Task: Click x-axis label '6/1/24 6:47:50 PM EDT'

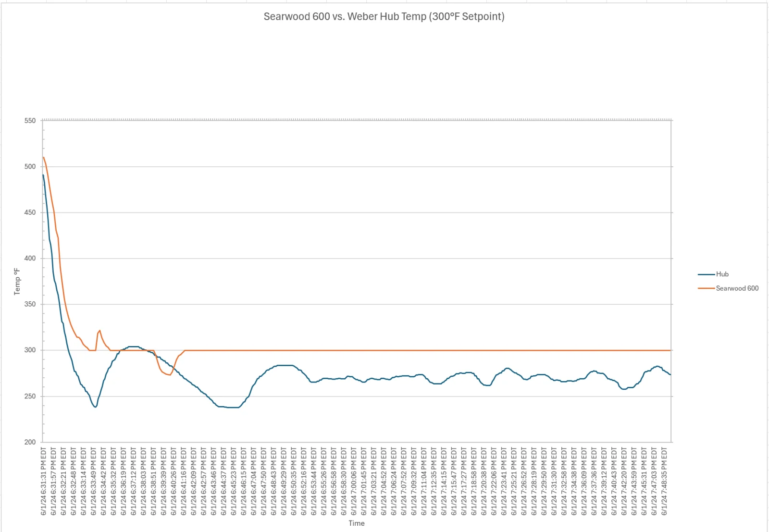Action: click(x=264, y=482)
